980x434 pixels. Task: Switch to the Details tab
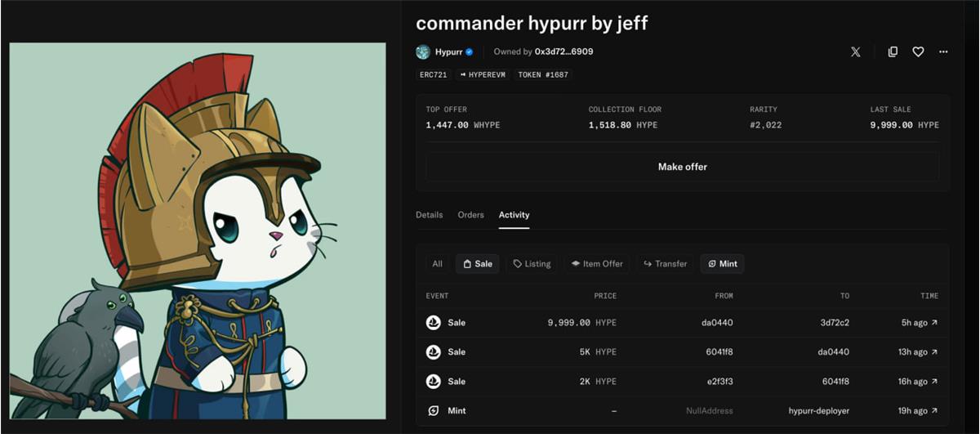[x=429, y=215]
